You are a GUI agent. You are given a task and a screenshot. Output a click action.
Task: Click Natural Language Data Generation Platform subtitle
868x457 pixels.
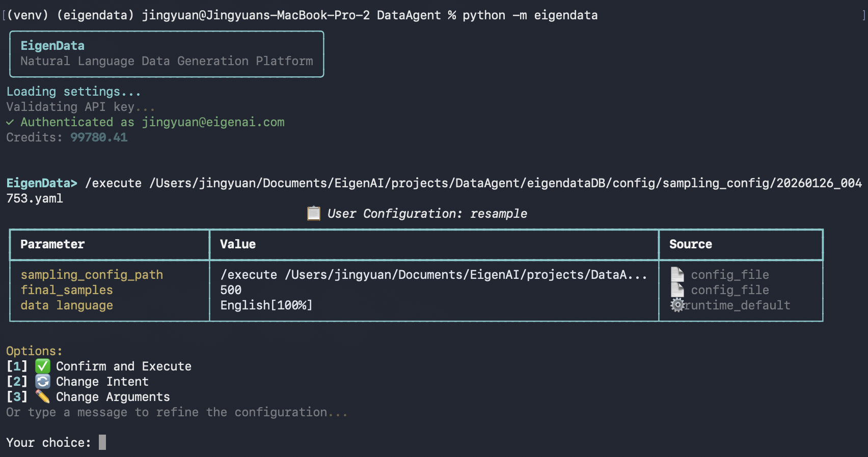pos(167,61)
